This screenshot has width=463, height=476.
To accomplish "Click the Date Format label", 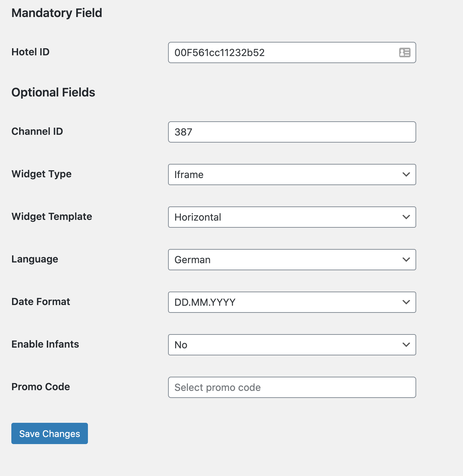I will click(41, 302).
